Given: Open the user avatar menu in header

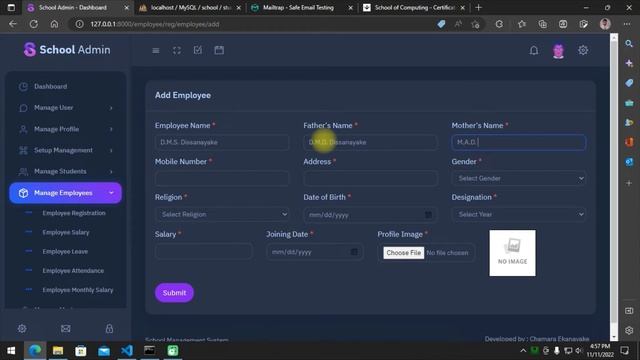Looking at the screenshot, I should point(558,51).
